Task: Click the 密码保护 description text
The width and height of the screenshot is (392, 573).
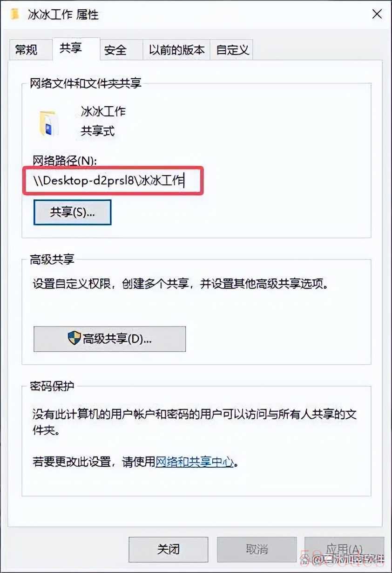Action: point(195,422)
